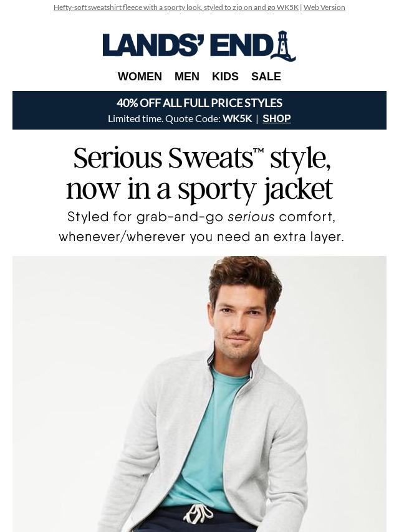This screenshot has width=399, height=532.
Task: Click the 40% OFF ALL FULL PRICE STYLES headline
Action: coord(199,103)
